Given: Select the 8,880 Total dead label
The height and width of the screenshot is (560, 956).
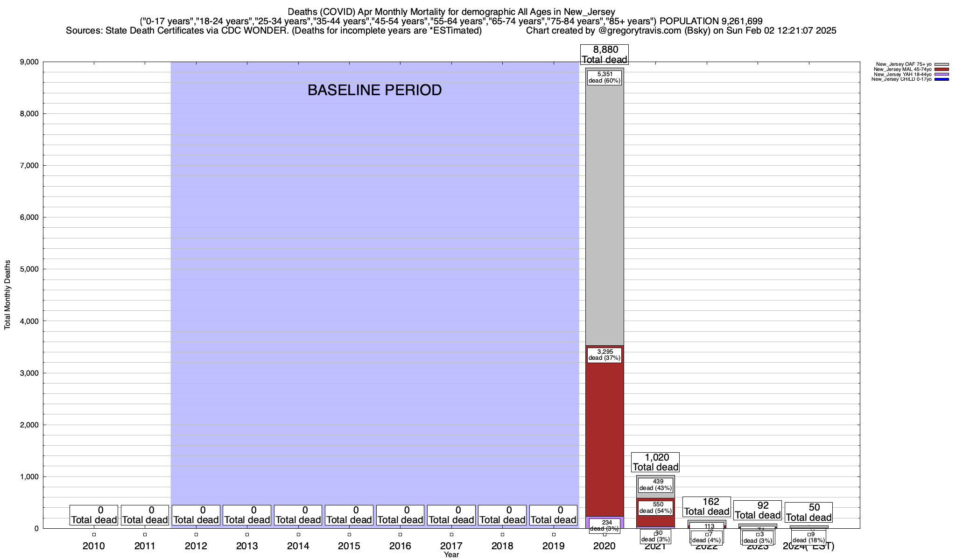Looking at the screenshot, I should coord(605,55).
